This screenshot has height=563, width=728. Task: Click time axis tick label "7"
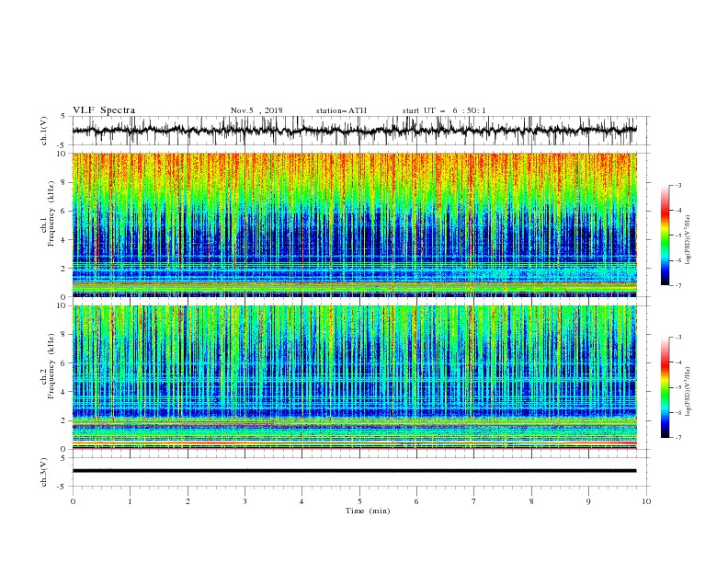coord(473,501)
